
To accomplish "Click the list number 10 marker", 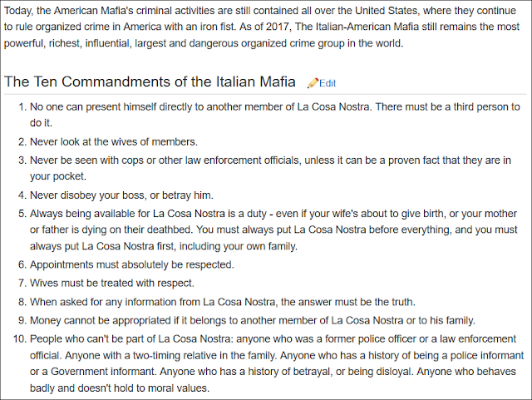I will 20,339.
